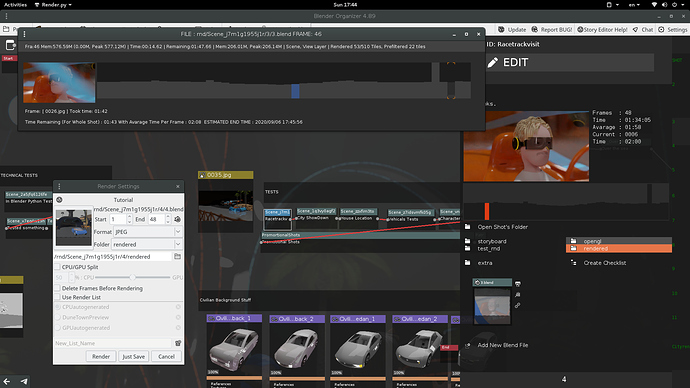Select the Qvil...edan_1 car asset
The image size is (690, 388).
point(358,318)
